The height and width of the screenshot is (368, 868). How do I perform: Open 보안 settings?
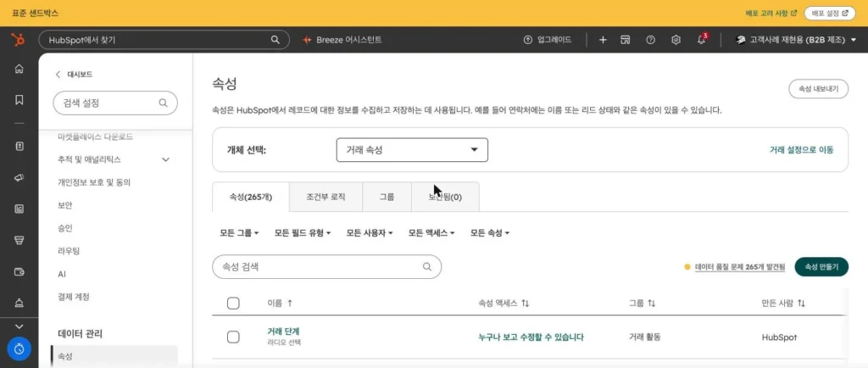[x=64, y=204]
